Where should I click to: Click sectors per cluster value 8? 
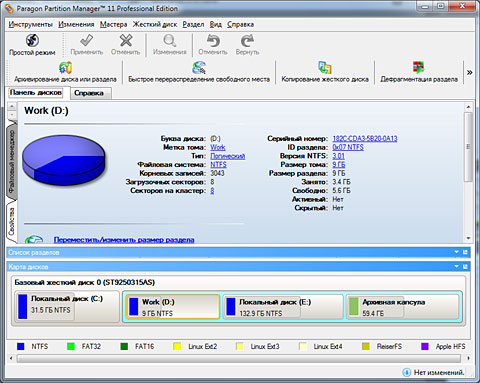(x=212, y=191)
